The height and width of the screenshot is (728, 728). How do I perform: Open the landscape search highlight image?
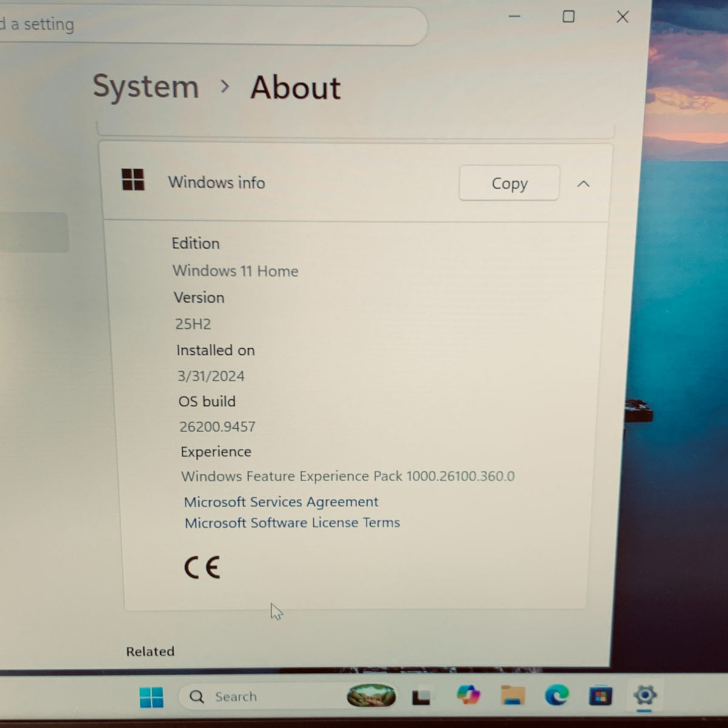pos(371,695)
